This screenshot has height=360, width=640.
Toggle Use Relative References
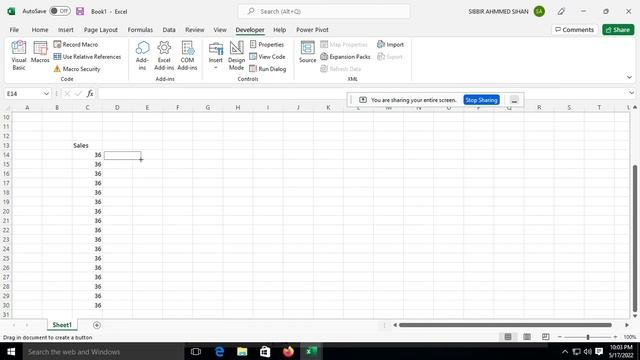(87, 56)
